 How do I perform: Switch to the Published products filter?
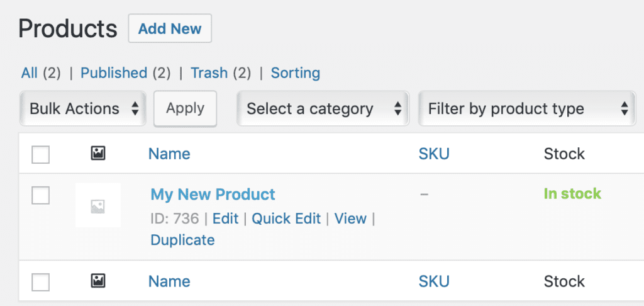tap(114, 73)
